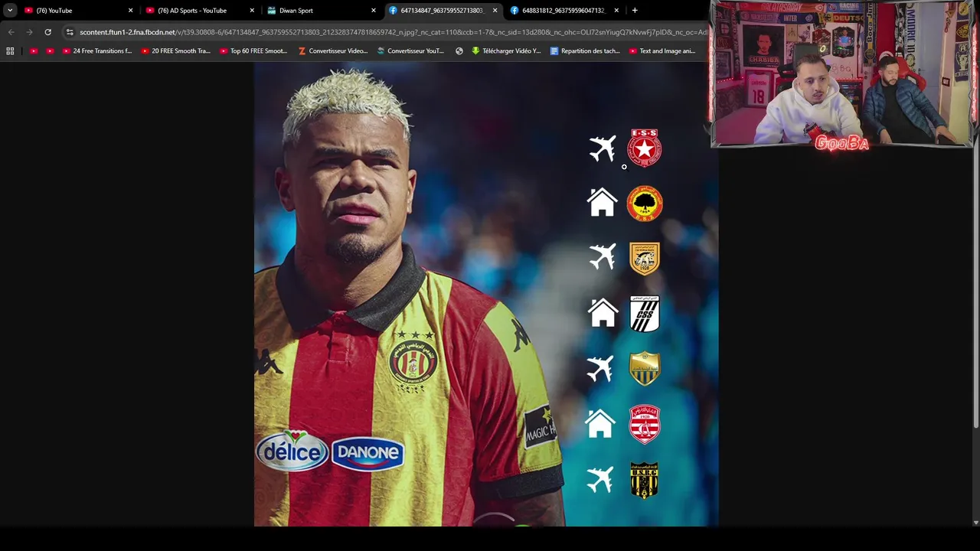
Task: Close the (76) YouTube tab
Action: [x=130, y=11]
